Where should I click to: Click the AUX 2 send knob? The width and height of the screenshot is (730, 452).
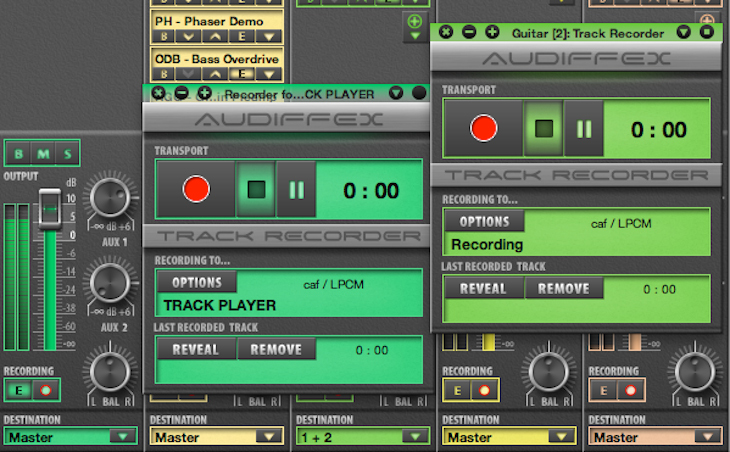coord(110,283)
